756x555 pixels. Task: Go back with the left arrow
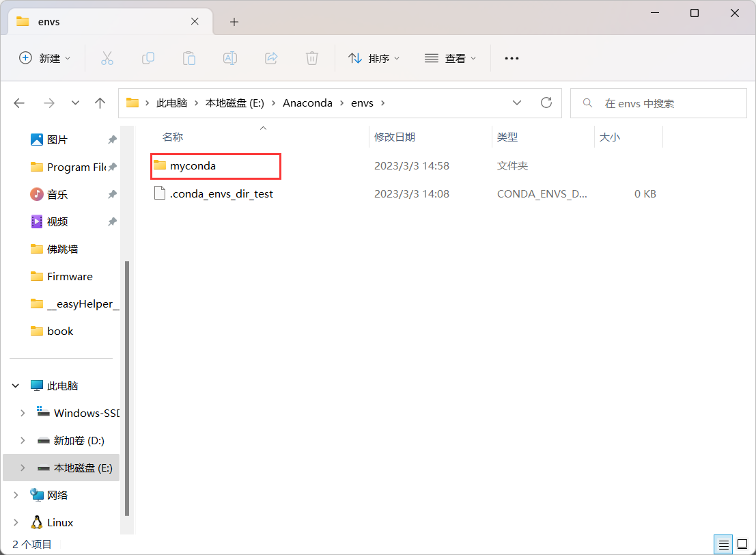click(x=19, y=103)
